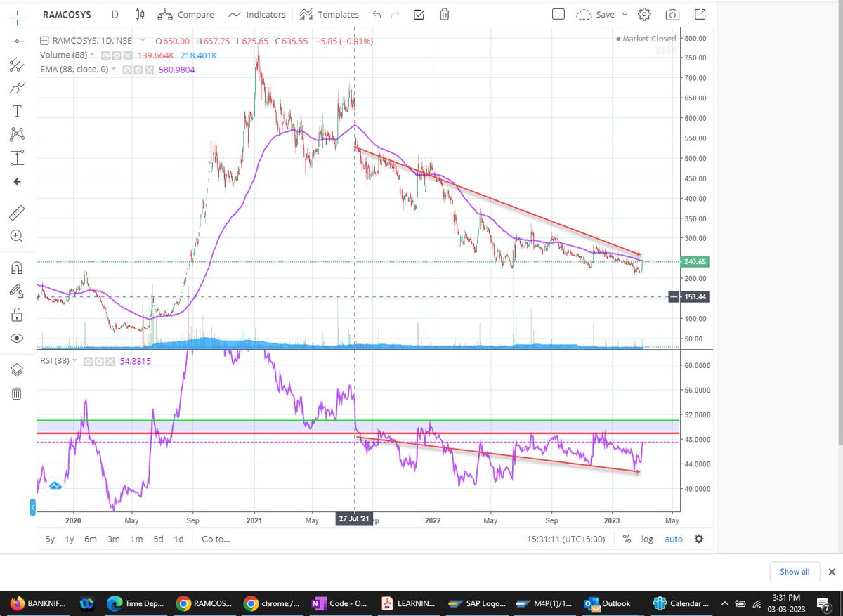
Task: Toggle auto scale on the price axis
Action: coord(673,539)
